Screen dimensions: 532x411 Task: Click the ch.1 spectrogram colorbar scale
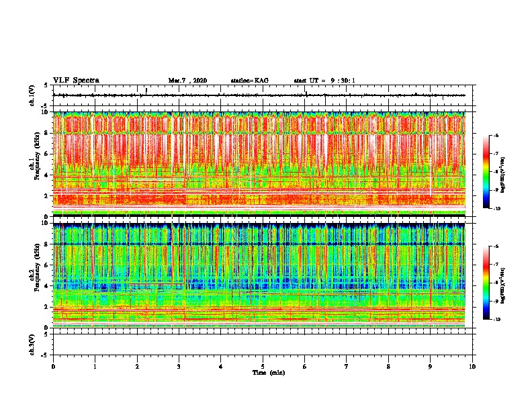[x=486, y=172]
